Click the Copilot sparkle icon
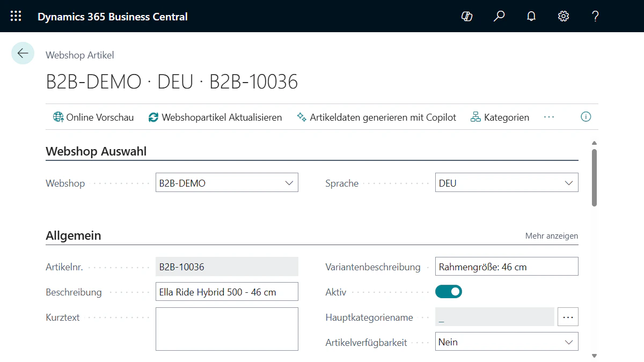 point(302,117)
